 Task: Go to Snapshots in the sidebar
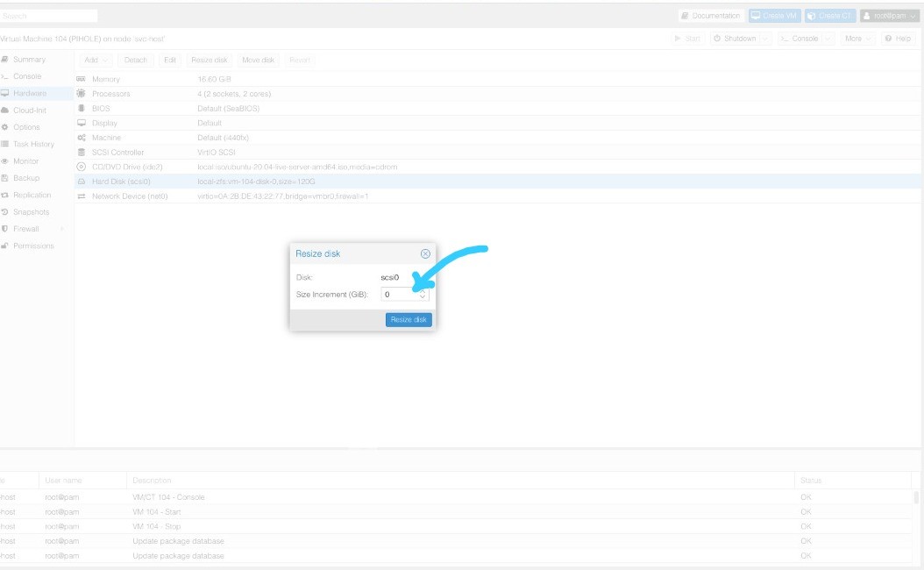click(x=31, y=212)
